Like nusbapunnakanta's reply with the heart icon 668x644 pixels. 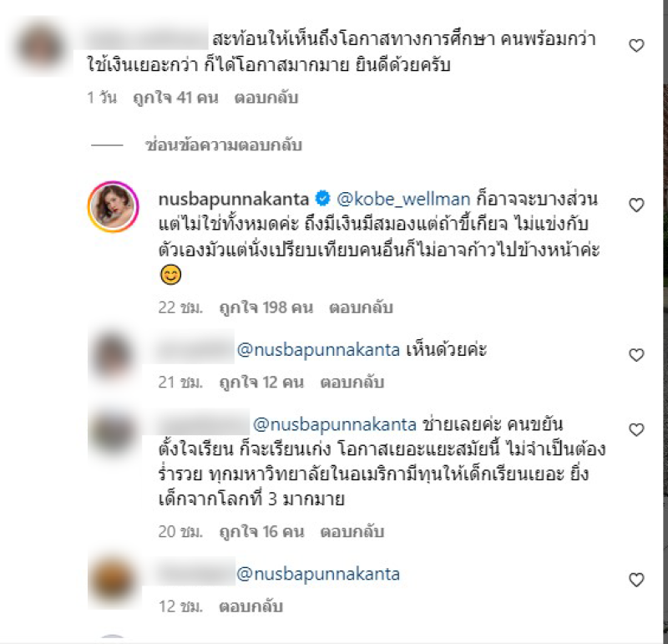pos(636,205)
